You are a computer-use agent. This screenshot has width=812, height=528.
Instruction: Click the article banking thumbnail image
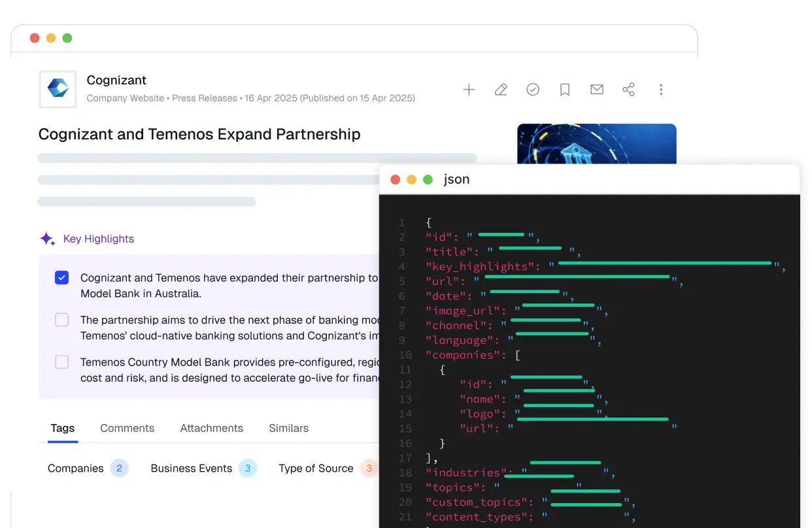point(597,144)
